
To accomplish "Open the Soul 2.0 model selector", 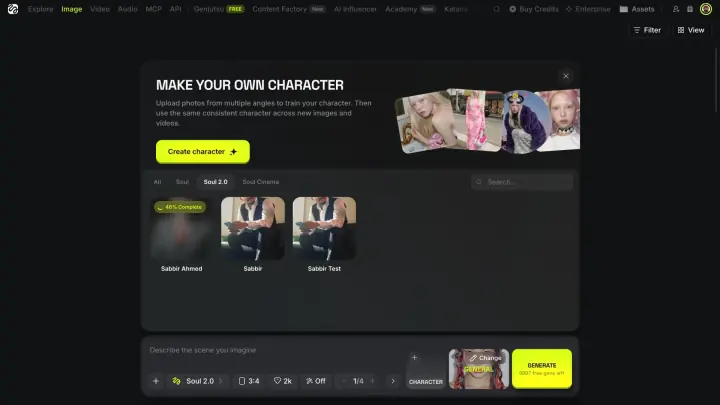I will (197, 381).
